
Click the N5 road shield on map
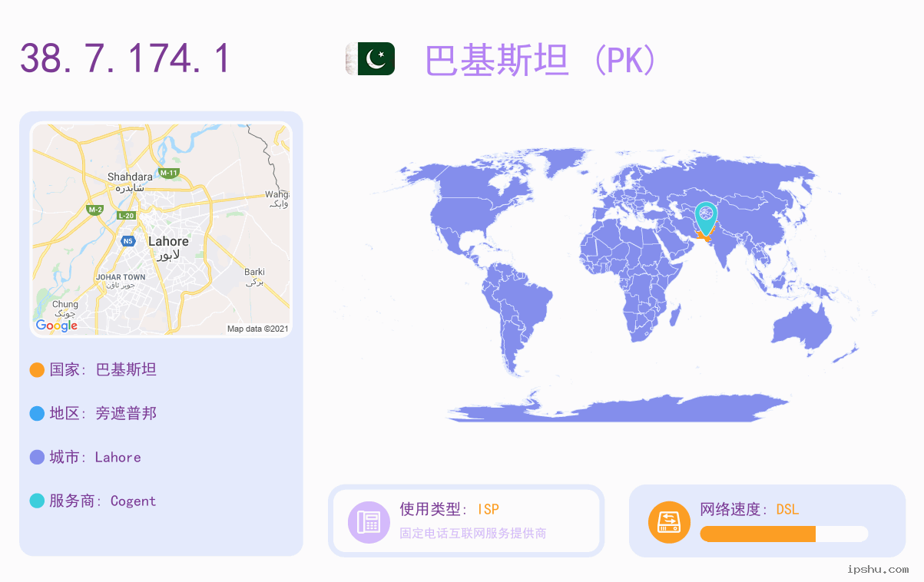(x=128, y=241)
